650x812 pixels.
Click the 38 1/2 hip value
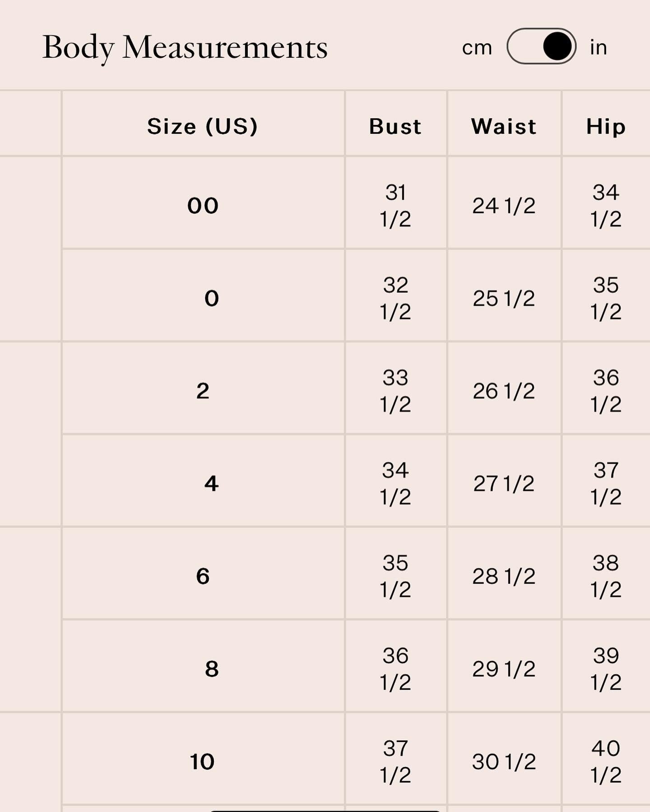click(x=606, y=576)
